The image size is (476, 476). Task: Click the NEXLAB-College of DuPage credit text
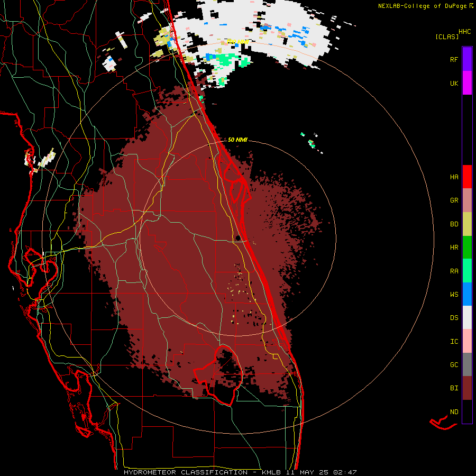click(x=425, y=6)
